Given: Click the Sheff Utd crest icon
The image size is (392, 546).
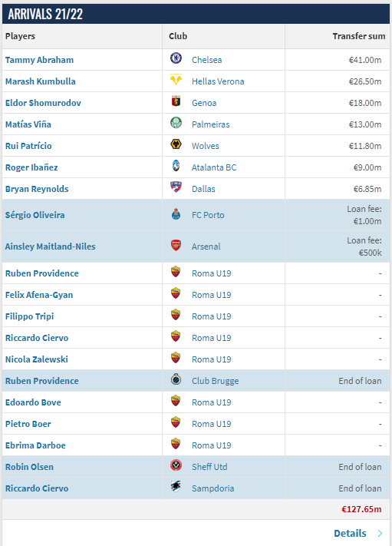Looking at the screenshot, I should 176,465.
